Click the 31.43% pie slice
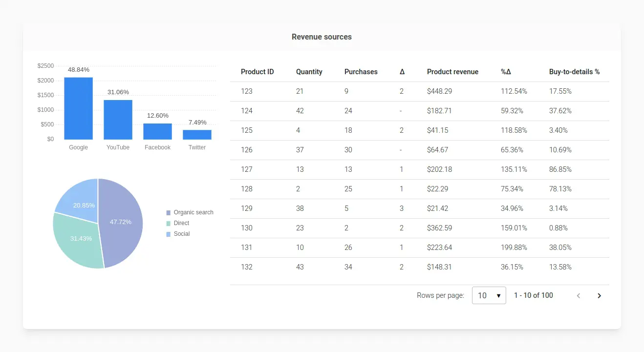Screen dimensions: 644x352 (x=78, y=242)
